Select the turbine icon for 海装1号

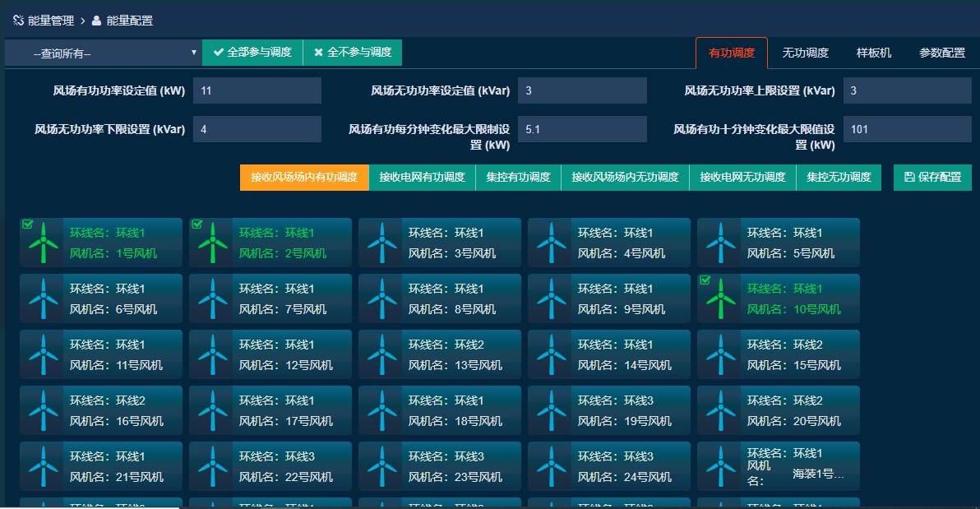click(x=719, y=465)
